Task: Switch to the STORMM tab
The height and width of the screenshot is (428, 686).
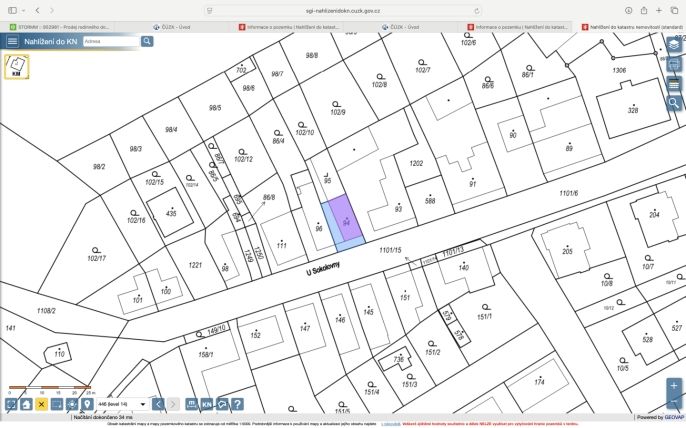Action: [x=60, y=27]
